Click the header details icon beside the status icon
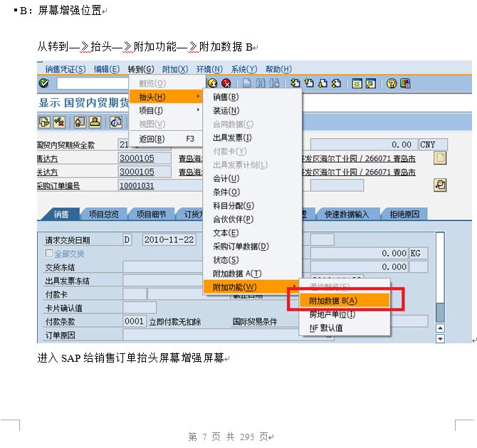This screenshot has height=448, width=477. pyautogui.click(x=80, y=122)
